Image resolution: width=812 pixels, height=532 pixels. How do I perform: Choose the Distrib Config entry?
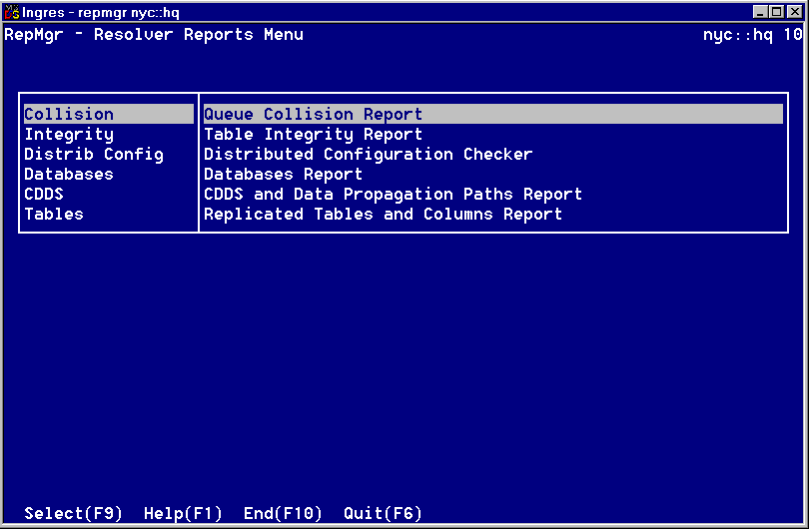[94, 155]
